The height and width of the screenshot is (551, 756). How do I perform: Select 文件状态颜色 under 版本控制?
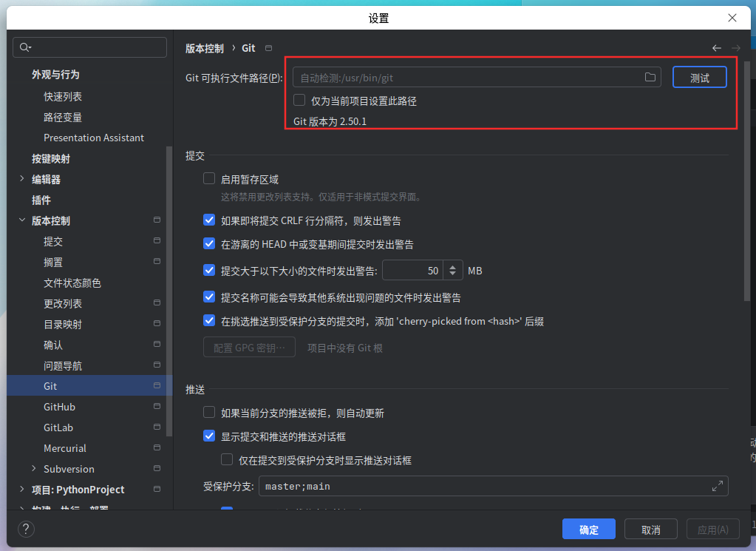(72, 283)
